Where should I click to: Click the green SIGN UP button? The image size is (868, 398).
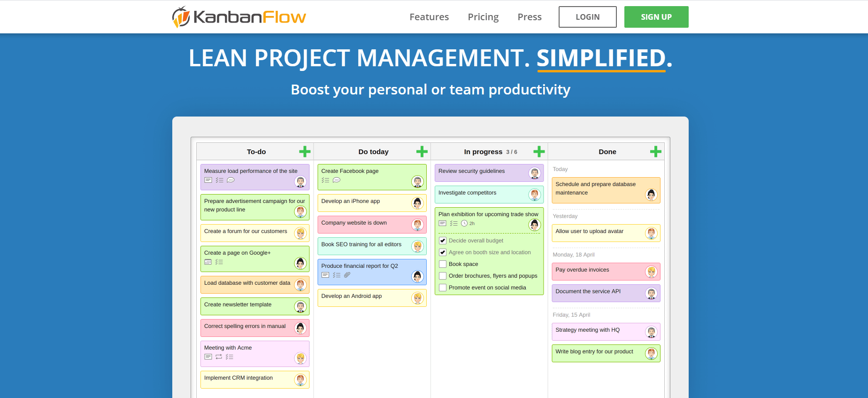[656, 17]
